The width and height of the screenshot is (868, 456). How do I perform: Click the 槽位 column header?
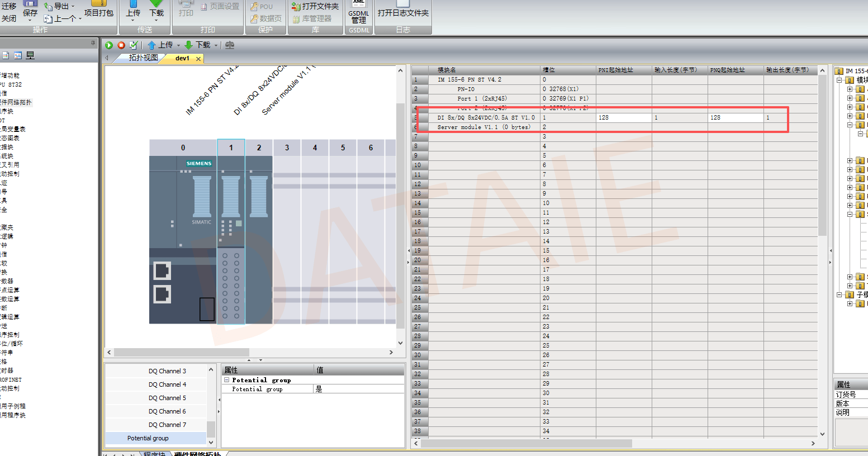coord(568,70)
